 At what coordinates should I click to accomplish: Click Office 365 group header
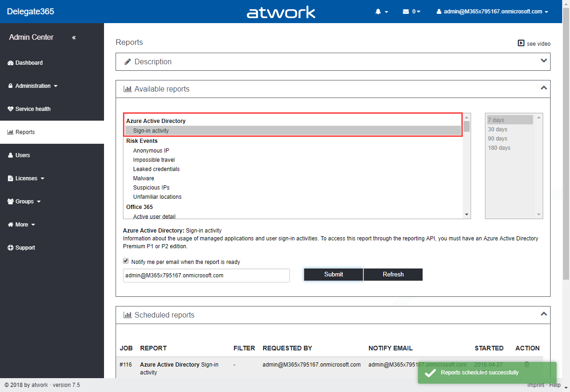pos(140,207)
